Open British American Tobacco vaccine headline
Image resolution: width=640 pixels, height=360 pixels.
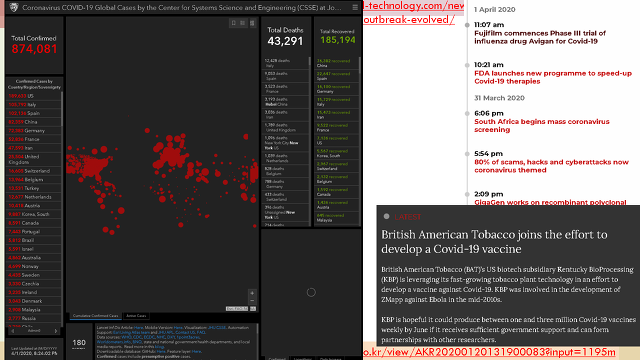(x=494, y=242)
